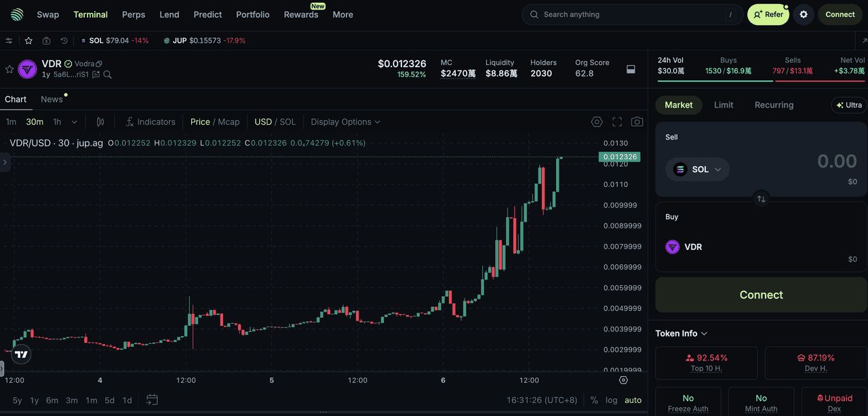Select the 1m interval
868x416 pixels.
pos(11,122)
